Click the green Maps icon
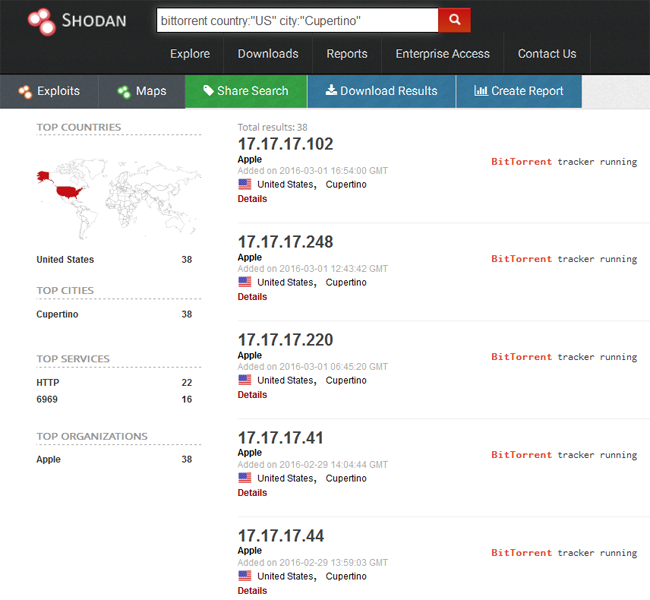The image size is (650, 600). coord(124,92)
